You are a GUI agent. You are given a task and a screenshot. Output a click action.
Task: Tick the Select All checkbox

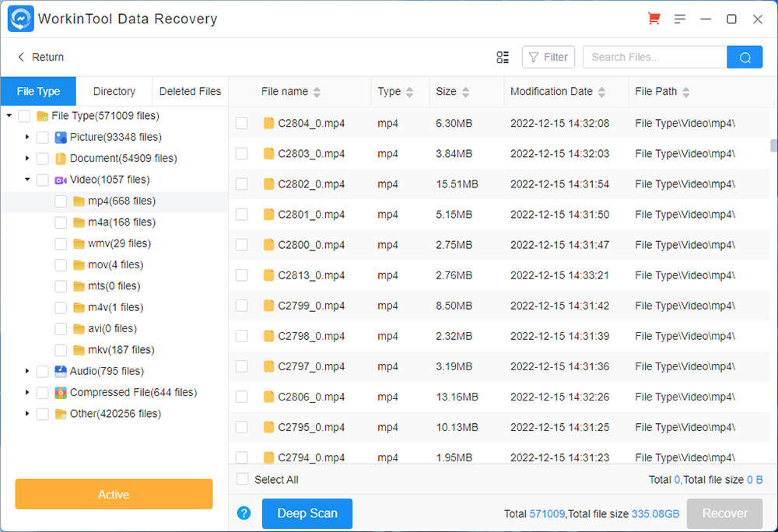[242, 479]
